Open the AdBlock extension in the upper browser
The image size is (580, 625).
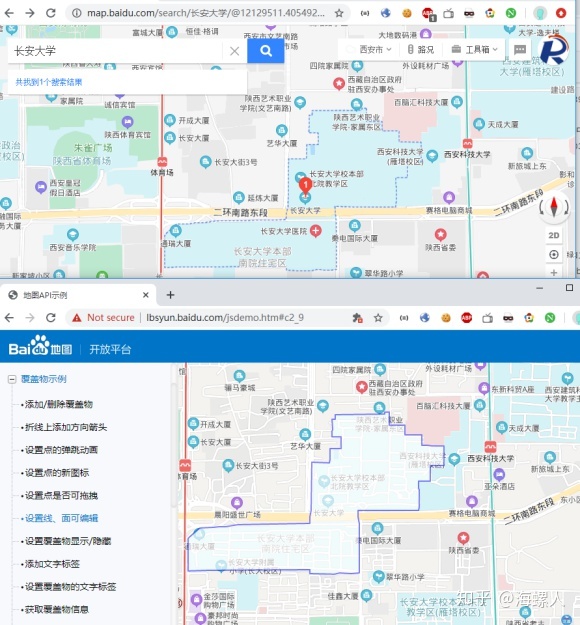(x=428, y=14)
